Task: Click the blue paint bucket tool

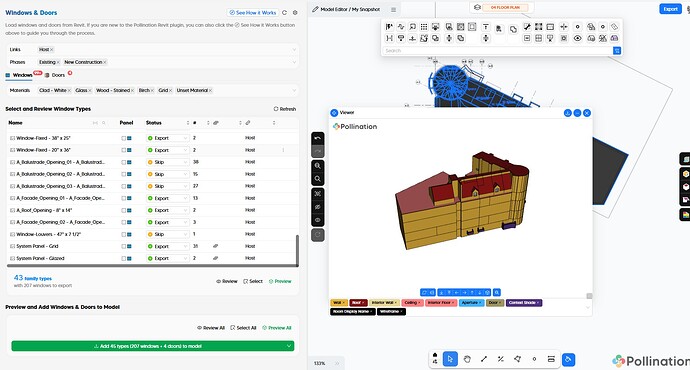Action: (568, 359)
